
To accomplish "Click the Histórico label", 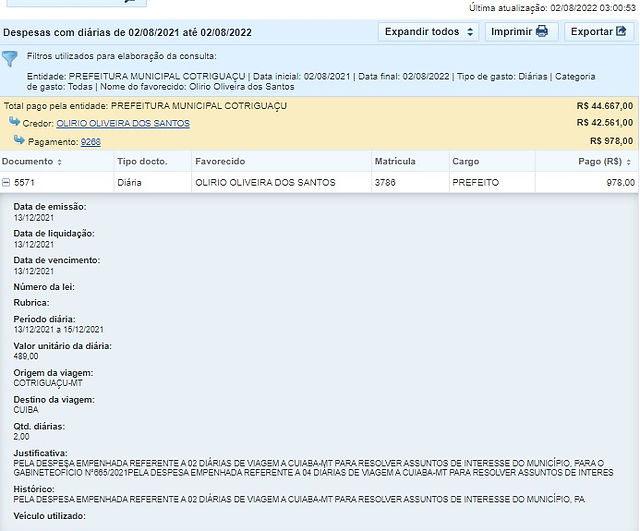I will (x=33, y=489).
